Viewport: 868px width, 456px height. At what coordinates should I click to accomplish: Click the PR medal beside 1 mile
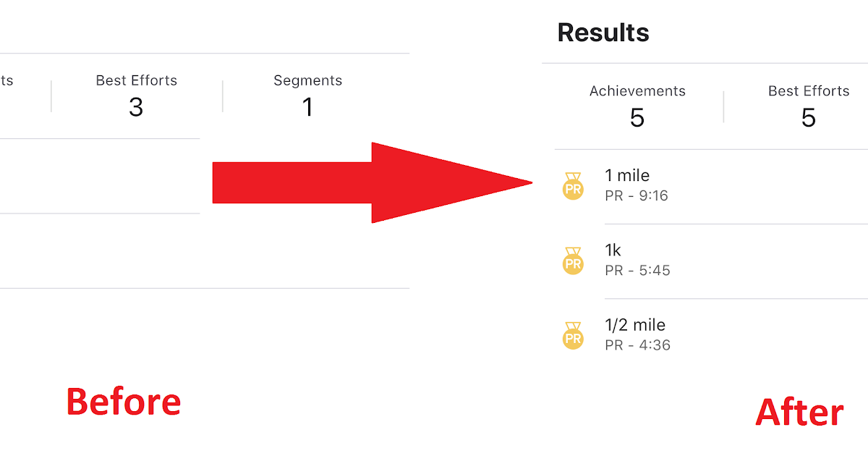tap(573, 187)
